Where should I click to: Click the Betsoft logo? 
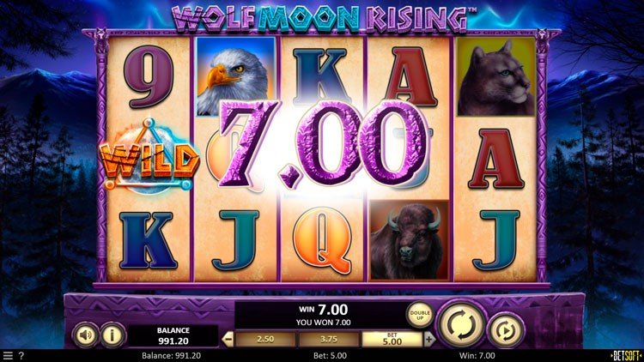(627, 355)
